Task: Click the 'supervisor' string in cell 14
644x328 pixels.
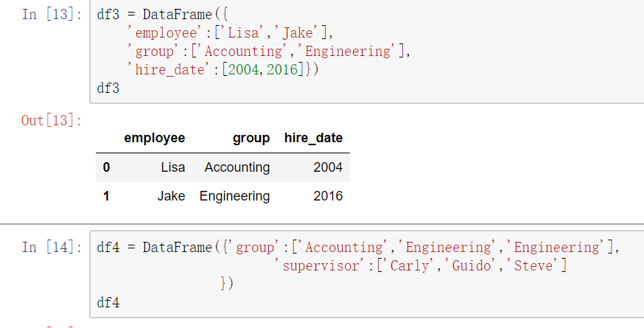Action: point(324,265)
